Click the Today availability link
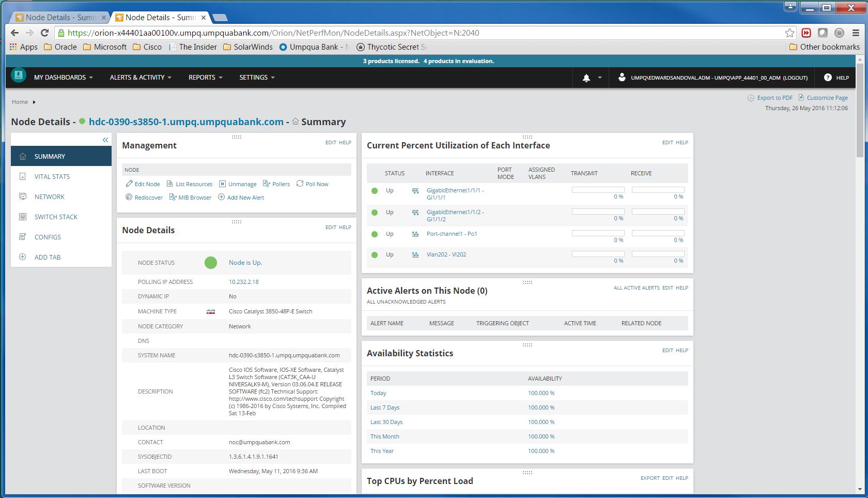The width and height of the screenshot is (868, 498). (378, 393)
